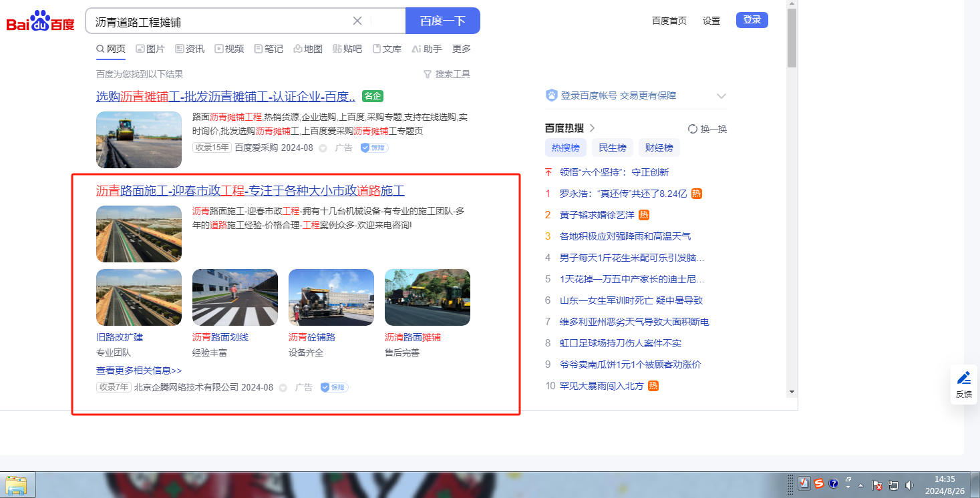
Task: Open the 旧路改扩建 link
Action: [x=120, y=337]
